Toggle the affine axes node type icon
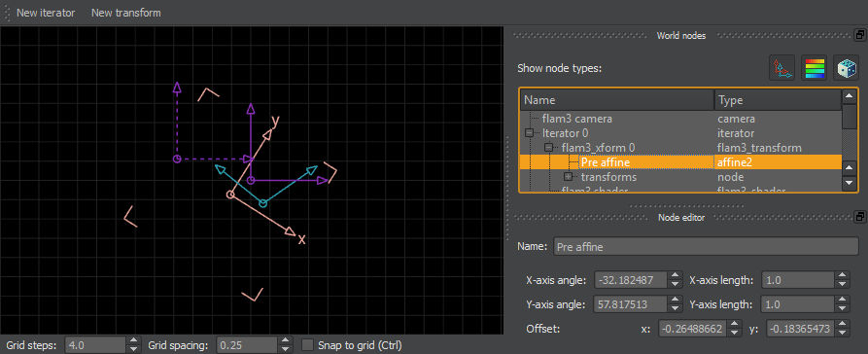 781,68
